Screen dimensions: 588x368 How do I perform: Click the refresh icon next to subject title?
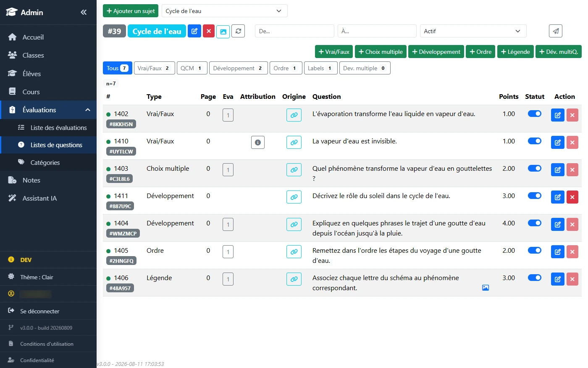[238, 31]
